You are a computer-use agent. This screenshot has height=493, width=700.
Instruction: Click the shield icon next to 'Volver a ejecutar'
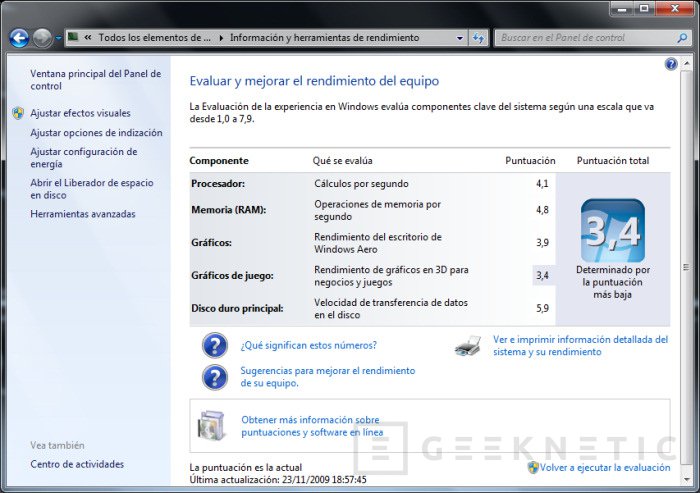pyautogui.click(x=533, y=468)
